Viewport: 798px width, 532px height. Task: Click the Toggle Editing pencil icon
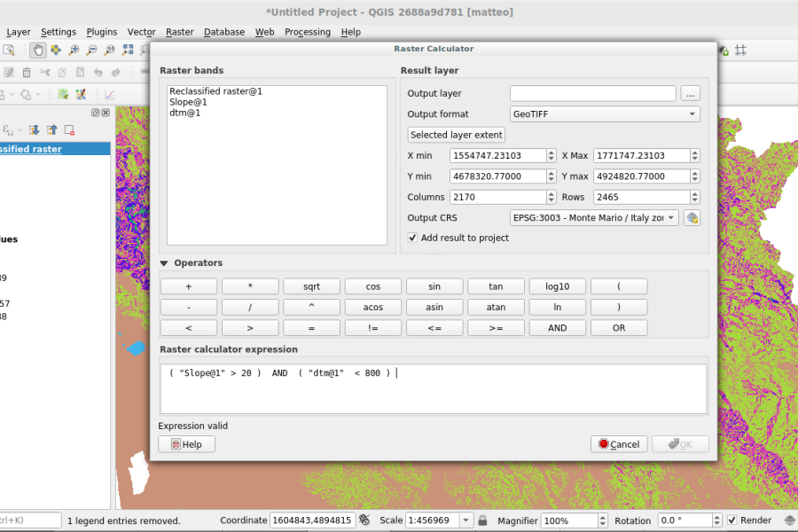[10, 73]
